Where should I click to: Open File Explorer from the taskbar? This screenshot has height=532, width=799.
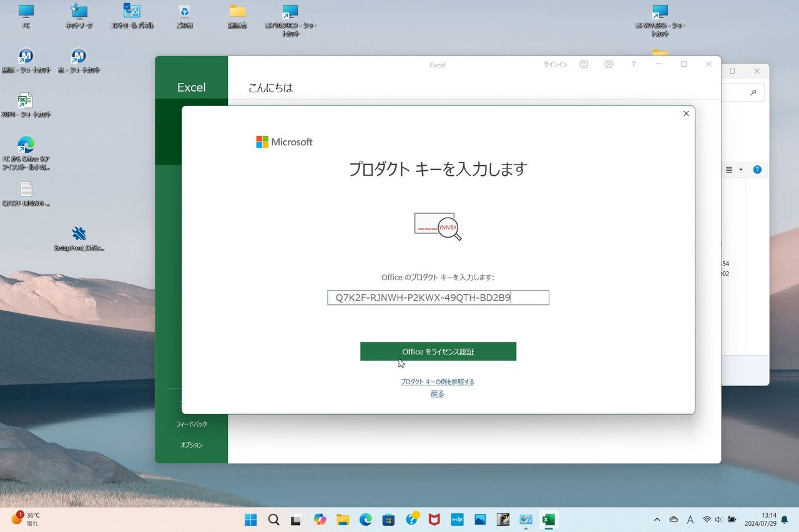coord(343,520)
